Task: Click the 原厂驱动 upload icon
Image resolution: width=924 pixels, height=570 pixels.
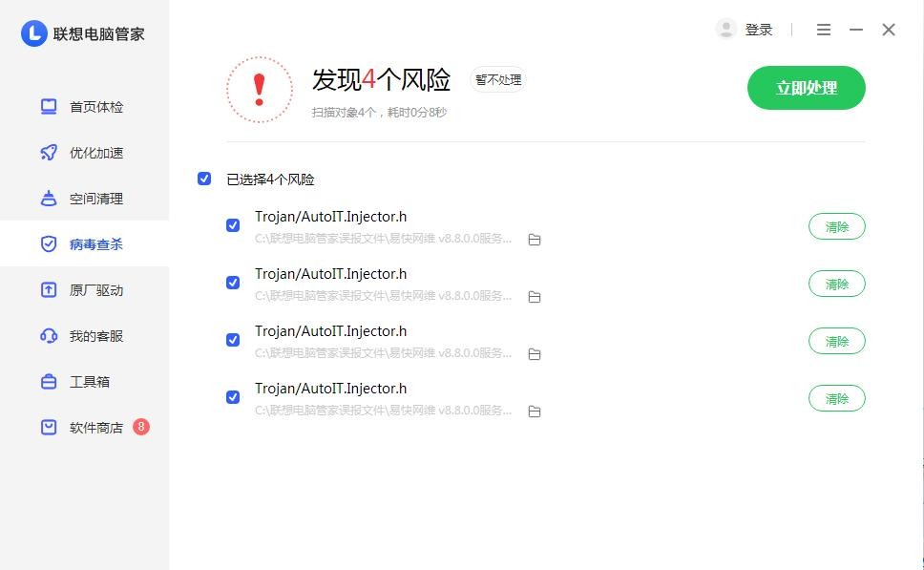Action: click(x=49, y=290)
